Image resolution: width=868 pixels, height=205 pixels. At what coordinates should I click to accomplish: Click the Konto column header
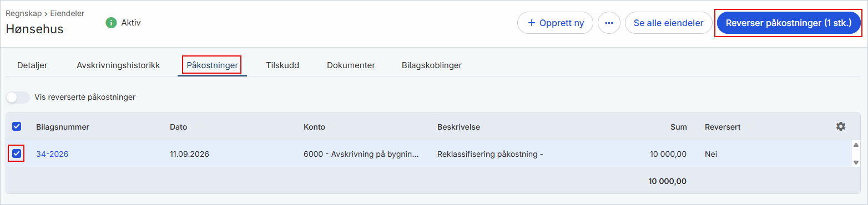pyautogui.click(x=314, y=127)
